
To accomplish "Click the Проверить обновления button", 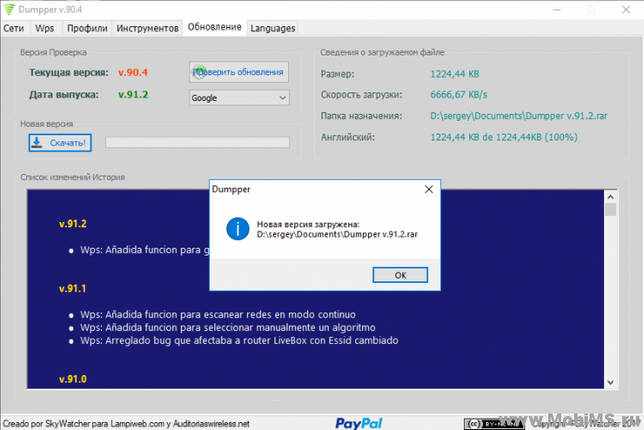I will [x=239, y=72].
